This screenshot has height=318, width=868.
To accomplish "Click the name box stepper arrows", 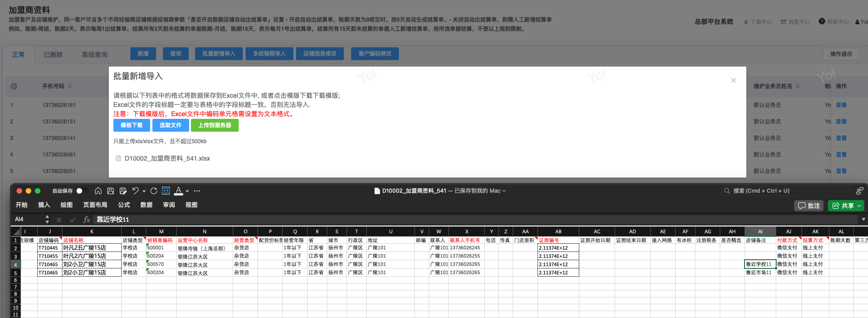I will (47, 219).
